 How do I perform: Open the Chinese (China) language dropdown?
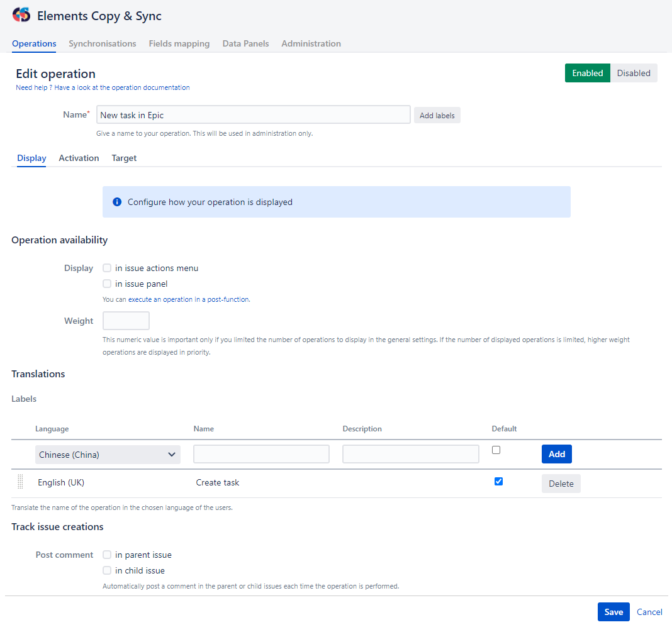[108, 453]
